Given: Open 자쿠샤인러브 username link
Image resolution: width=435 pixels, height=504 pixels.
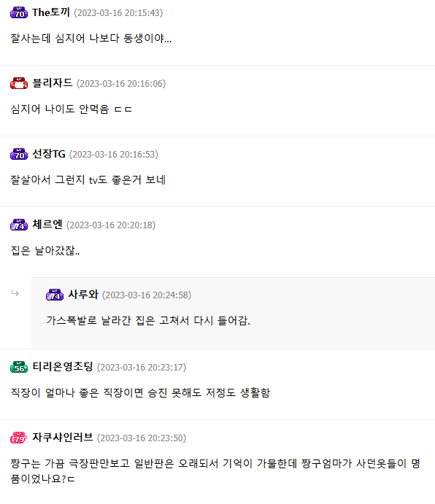Looking at the screenshot, I should (x=63, y=438).
